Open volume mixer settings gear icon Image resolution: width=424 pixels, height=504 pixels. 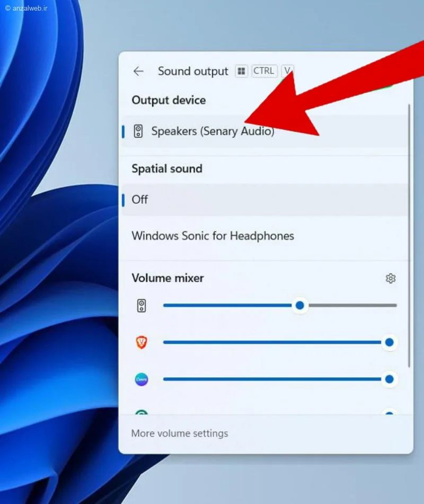pyautogui.click(x=390, y=278)
